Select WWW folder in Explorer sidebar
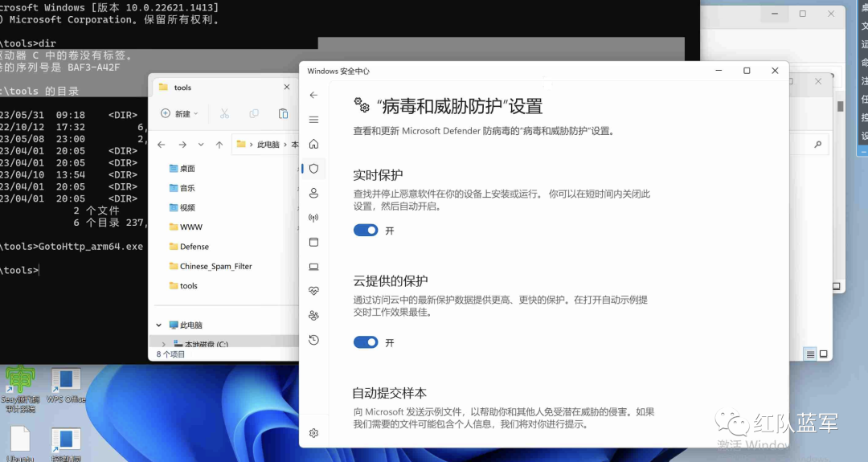Screen dimensions: 868x462 coord(186,227)
